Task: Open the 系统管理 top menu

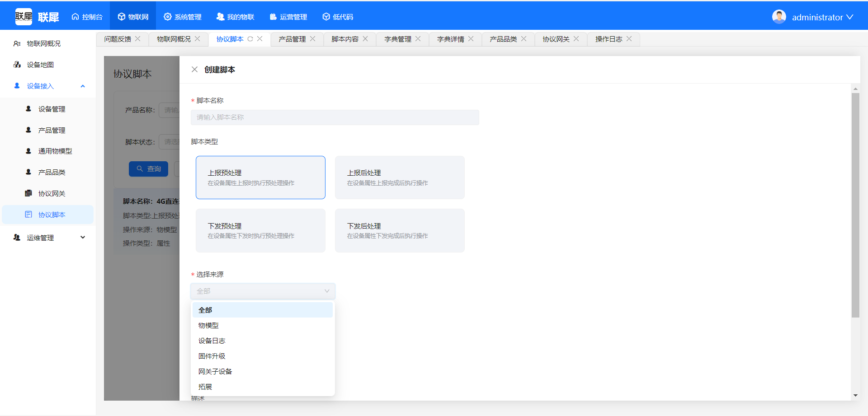Action: (183, 17)
